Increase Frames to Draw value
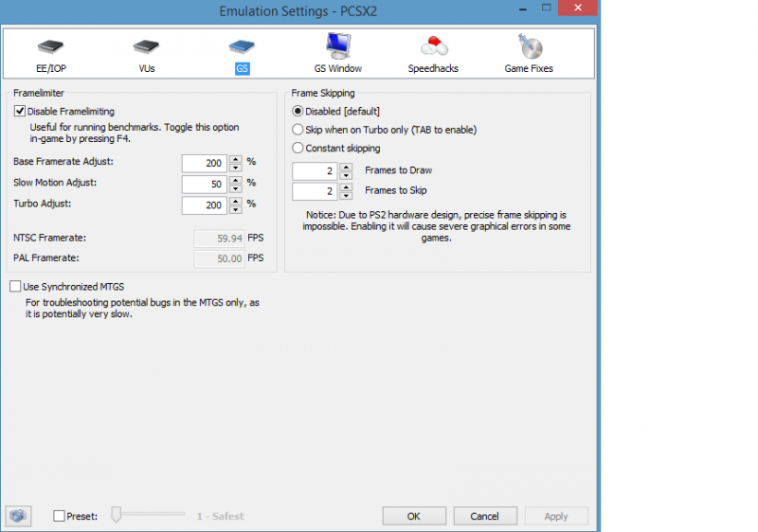 [346, 167]
